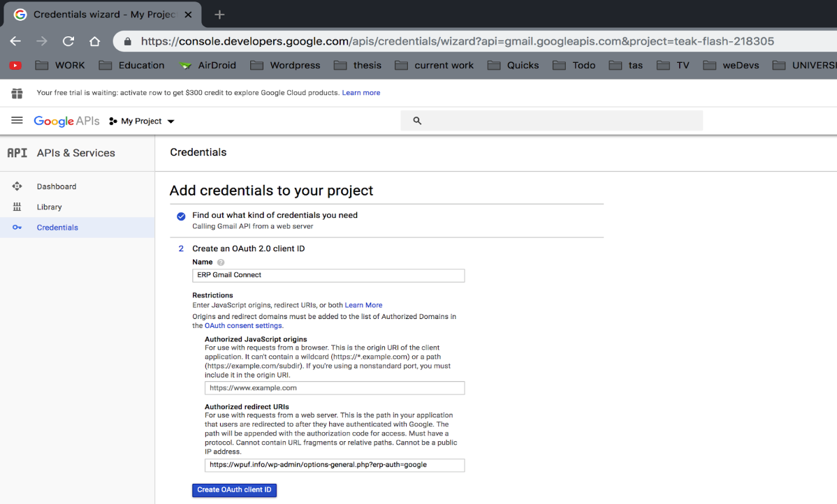
Task: Open a new browser tab
Action: (x=219, y=15)
